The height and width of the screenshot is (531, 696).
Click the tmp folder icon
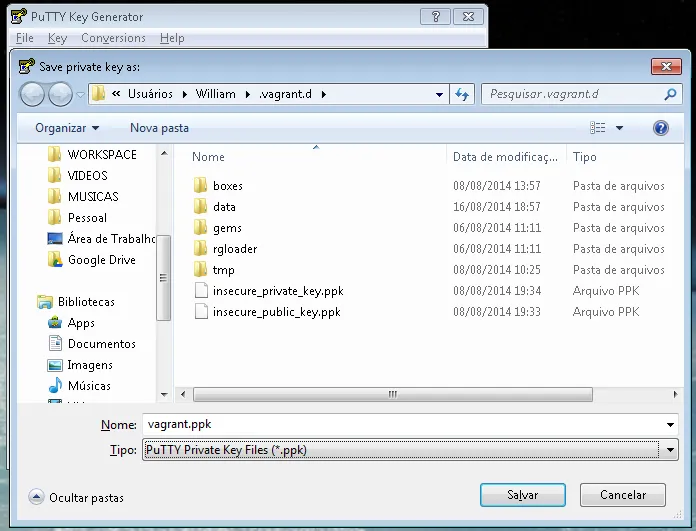(x=200, y=269)
